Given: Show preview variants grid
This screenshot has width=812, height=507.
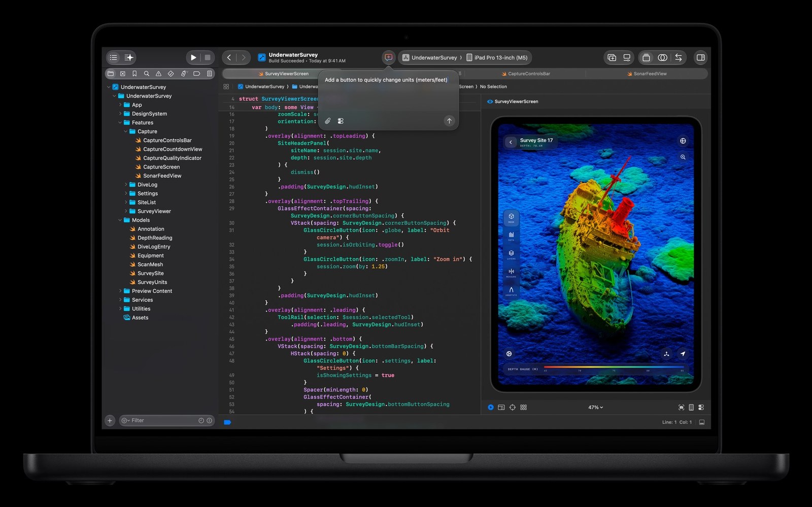Looking at the screenshot, I should click(x=524, y=408).
